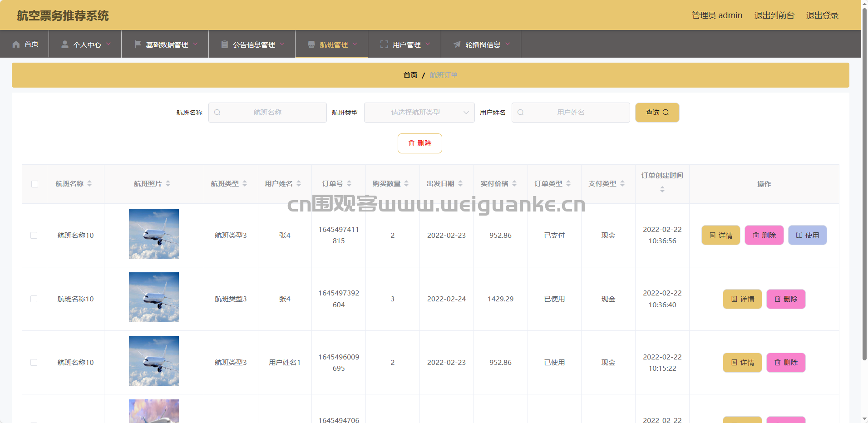Click the 退出登录 link
868x423 pixels.
tap(822, 15)
